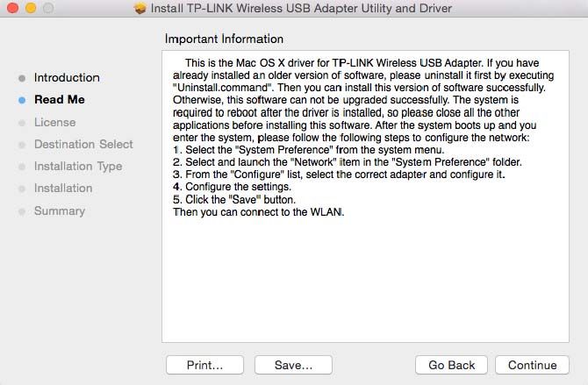Click the bullet next to Installation step
The width and height of the screenshot is (588, 385).
[x=22, y=189]
